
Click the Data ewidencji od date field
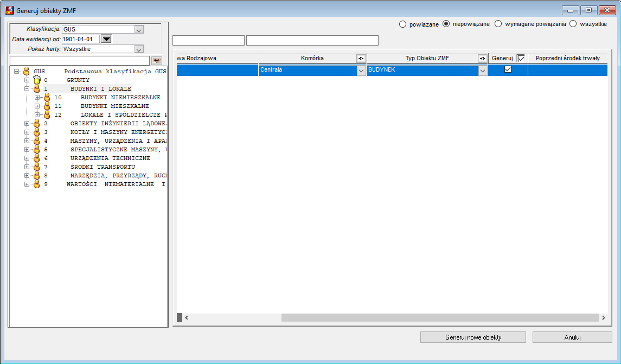click(x=81, y=39)
